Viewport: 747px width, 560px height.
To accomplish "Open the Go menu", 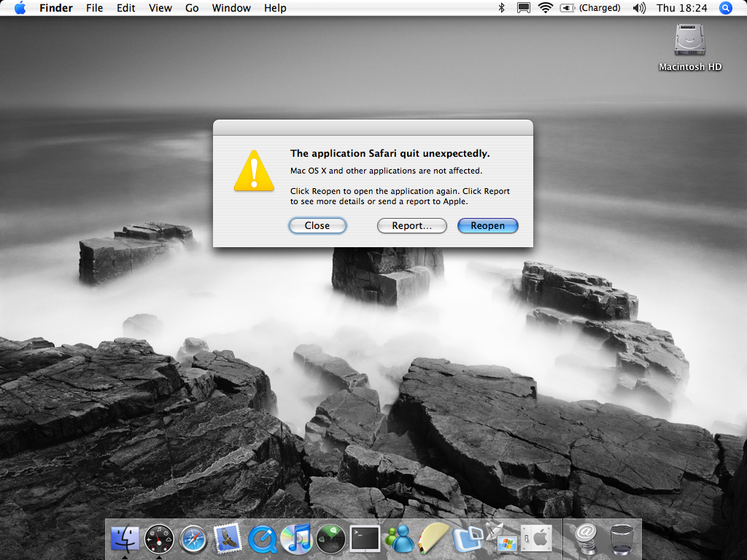I will tap(192, 8).
